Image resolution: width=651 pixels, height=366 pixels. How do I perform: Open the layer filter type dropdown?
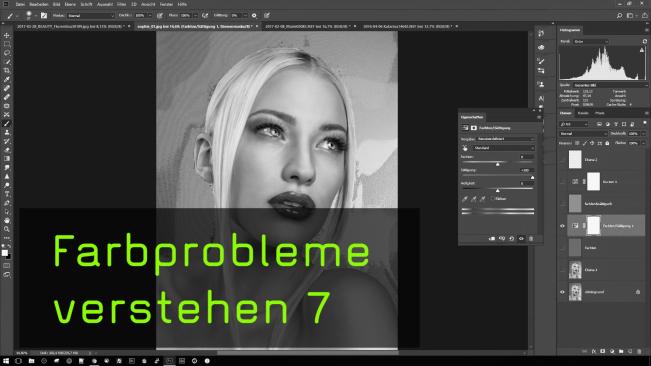tap(574, 124)
